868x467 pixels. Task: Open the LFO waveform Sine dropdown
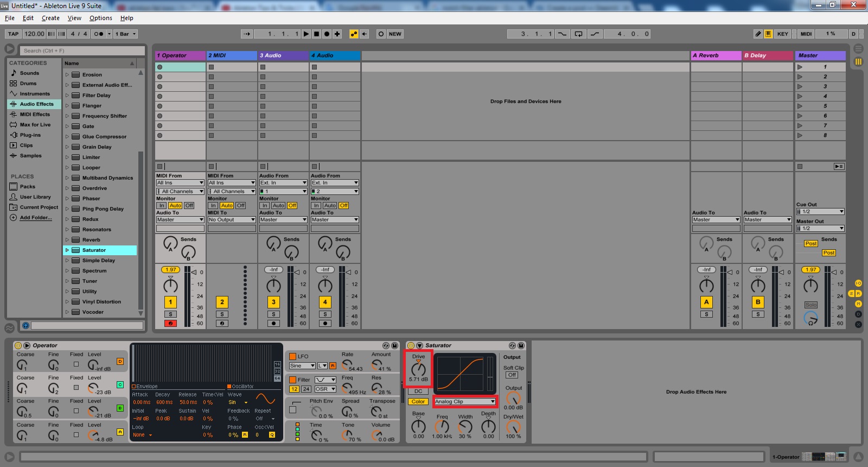pos(302,365)
